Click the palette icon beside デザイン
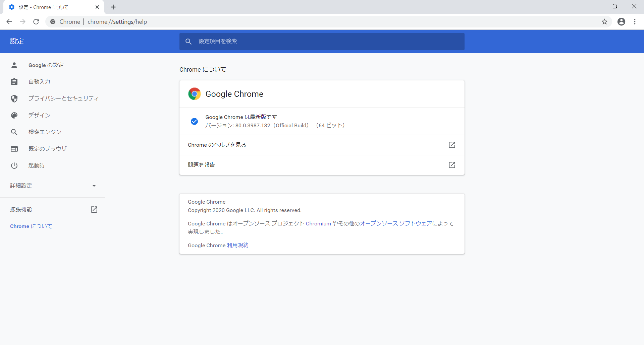This screenshot has height=345, width=644. [14, 115]
